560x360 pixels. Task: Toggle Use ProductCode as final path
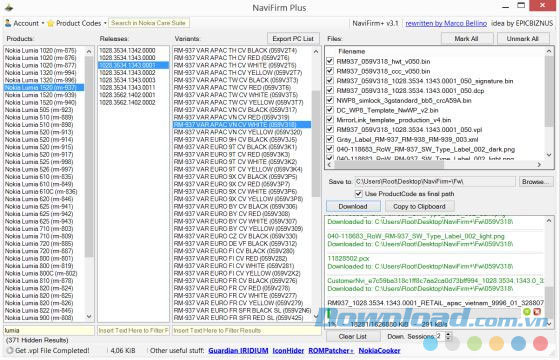359,194
